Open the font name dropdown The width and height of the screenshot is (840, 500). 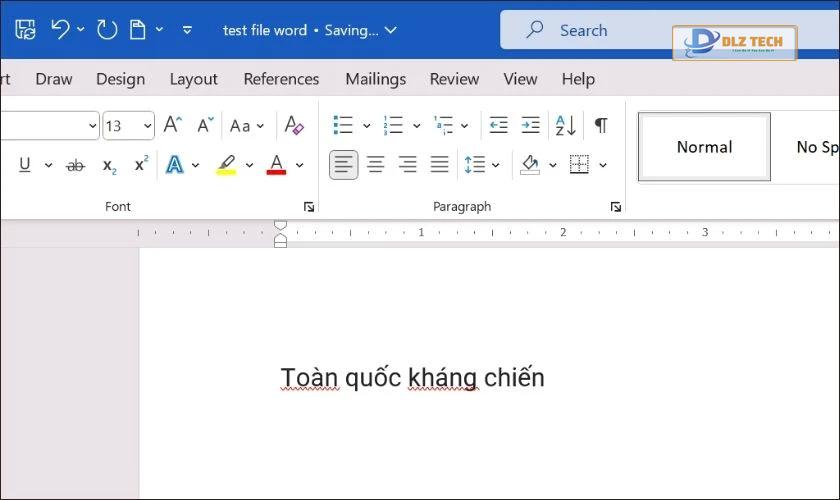tap(92, 126)
